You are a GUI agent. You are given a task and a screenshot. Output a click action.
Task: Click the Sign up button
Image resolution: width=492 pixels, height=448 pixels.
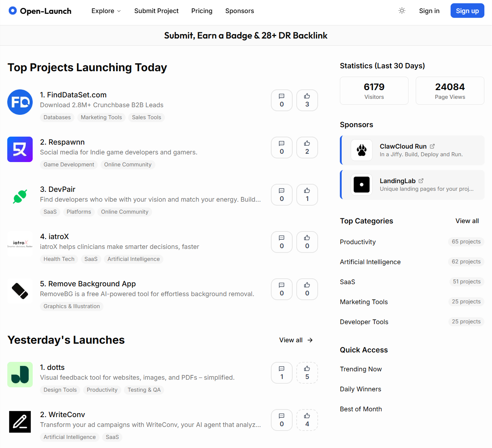click(x=467, y=11)
